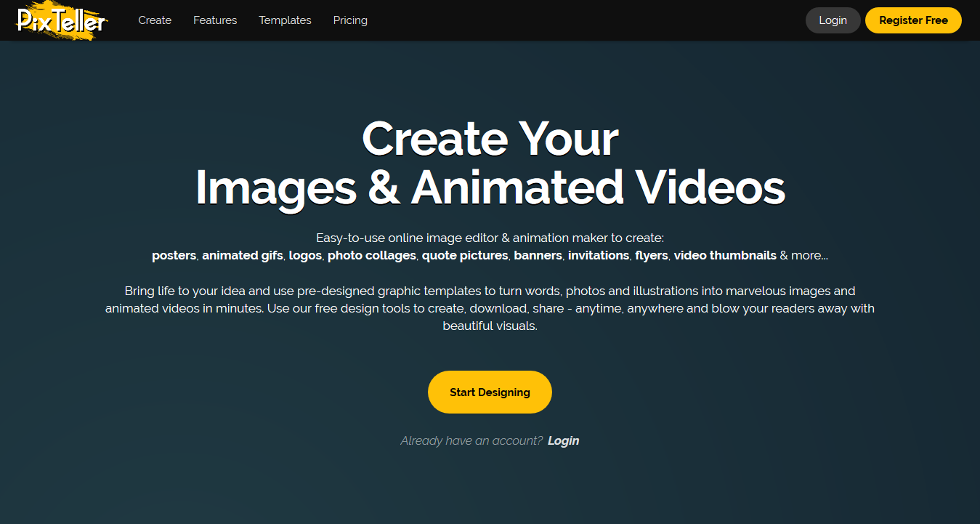The height and width of the screenshot is (524, 980).
Task: Click the Login button in header
Action: click(x=833, y=20)
